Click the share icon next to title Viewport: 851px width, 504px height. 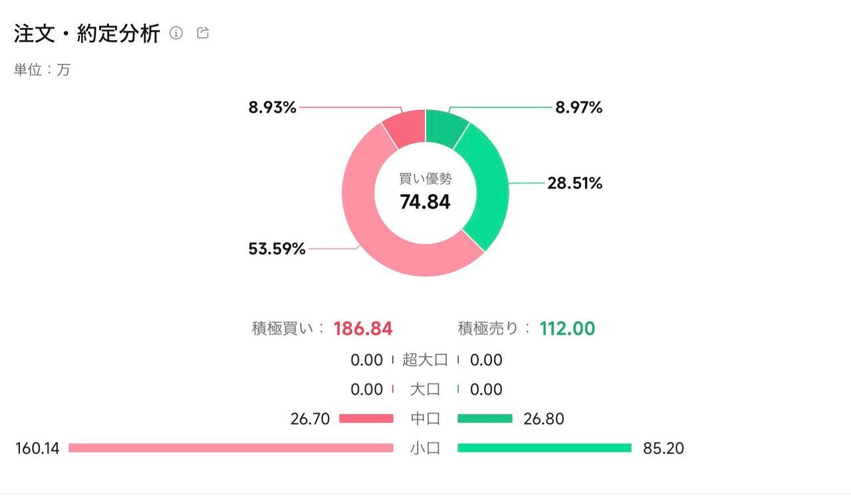pos(203,33)
